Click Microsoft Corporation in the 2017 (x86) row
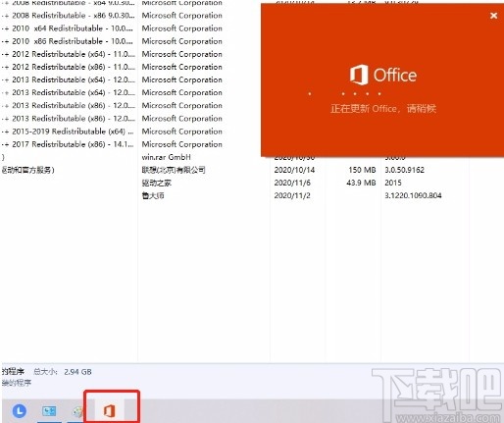Screen dimensions: 504x423 point(181,144)
